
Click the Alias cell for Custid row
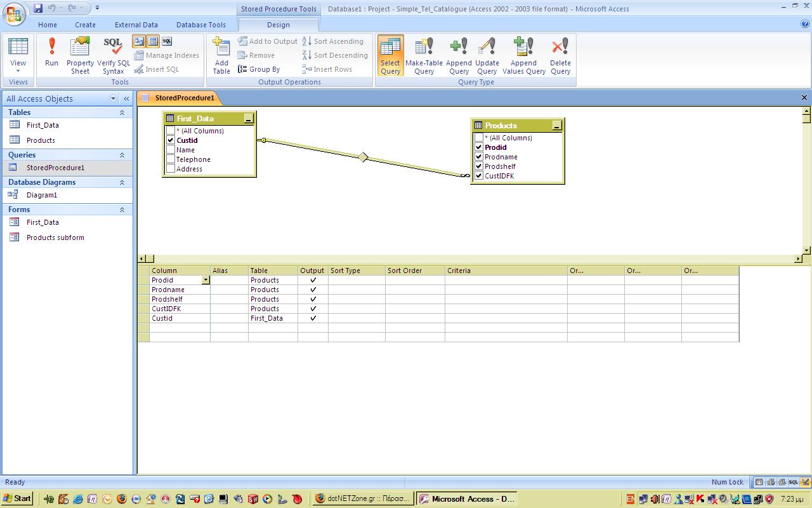point(229,318)
